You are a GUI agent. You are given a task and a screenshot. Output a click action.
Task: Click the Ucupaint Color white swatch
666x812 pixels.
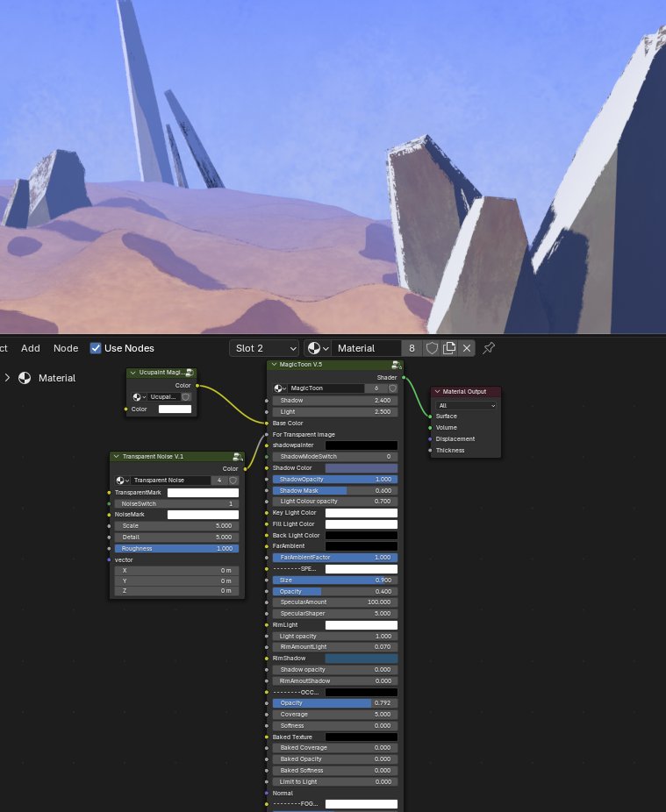point(175,410)
